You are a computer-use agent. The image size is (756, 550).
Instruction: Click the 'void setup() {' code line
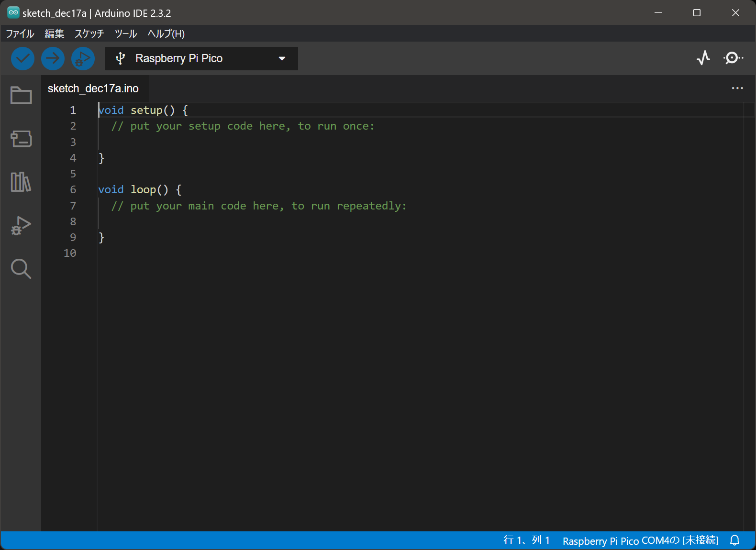click(x=143, y=110)
